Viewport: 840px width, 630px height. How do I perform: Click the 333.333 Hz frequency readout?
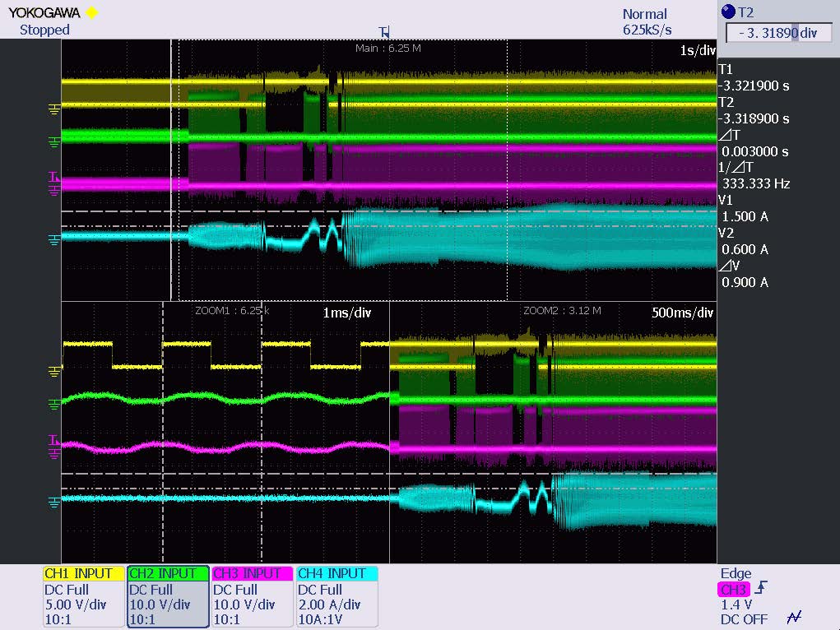pyautogui.click(x=756, y=183)
